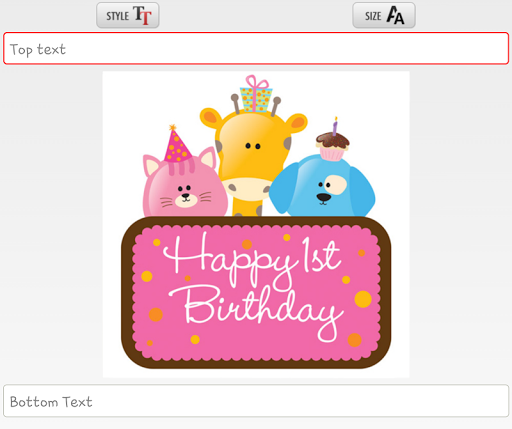Click the red TT font style icon

click(142, 15)
